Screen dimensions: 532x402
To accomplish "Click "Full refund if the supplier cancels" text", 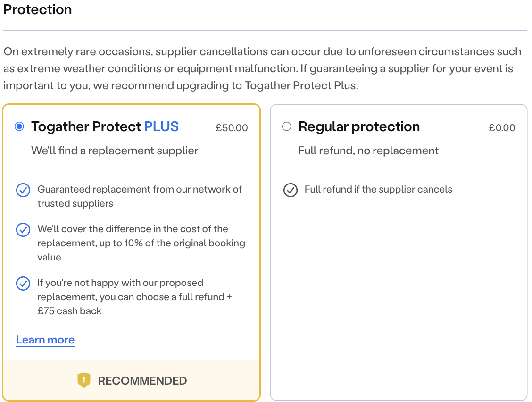I will point(378,190).
